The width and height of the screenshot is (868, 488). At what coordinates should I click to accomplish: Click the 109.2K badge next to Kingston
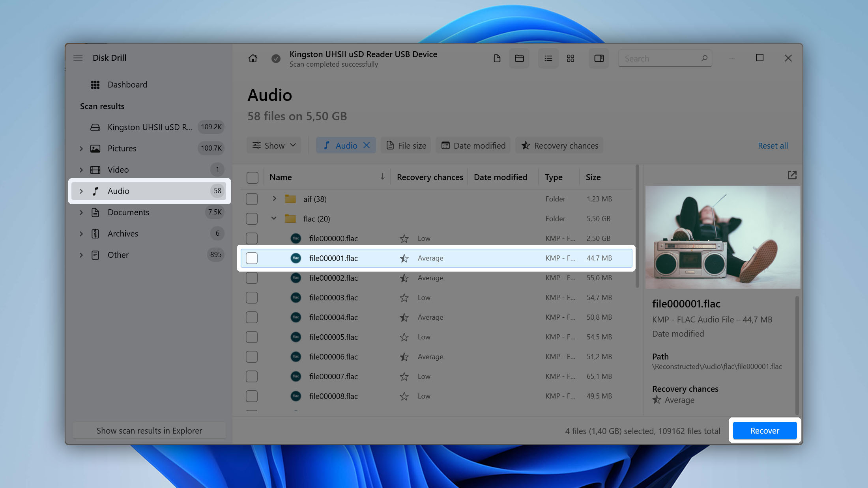point(211,127)
